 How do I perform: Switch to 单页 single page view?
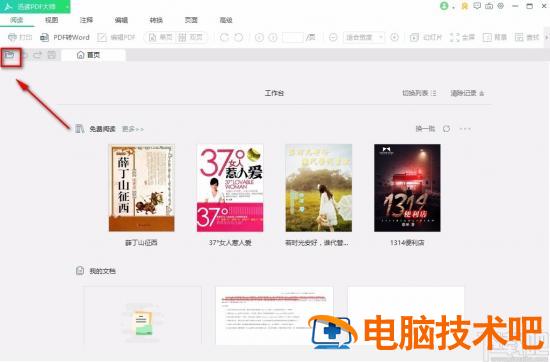coord(161,37)
